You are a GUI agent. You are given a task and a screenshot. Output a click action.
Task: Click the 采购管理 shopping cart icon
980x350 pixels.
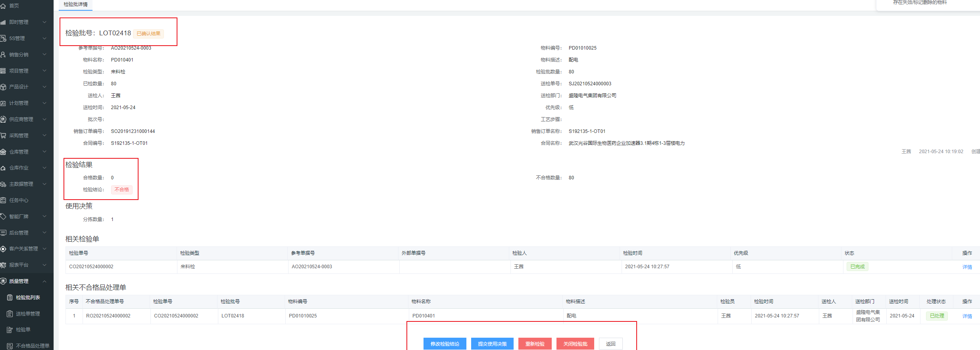click(x=3, y=136)
